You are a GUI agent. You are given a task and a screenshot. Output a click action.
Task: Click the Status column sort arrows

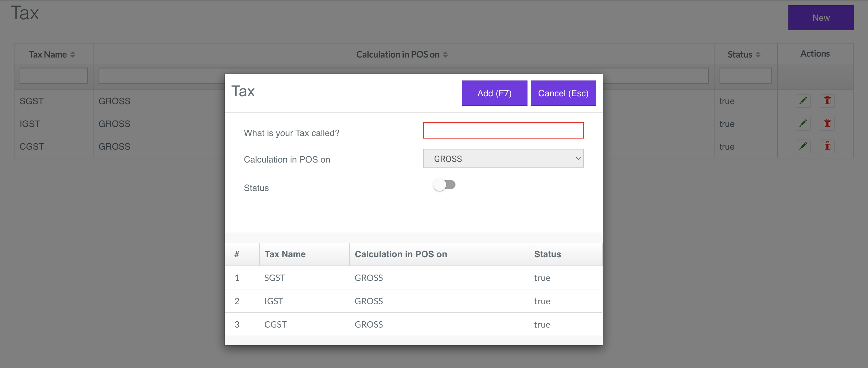pos(758,55)
